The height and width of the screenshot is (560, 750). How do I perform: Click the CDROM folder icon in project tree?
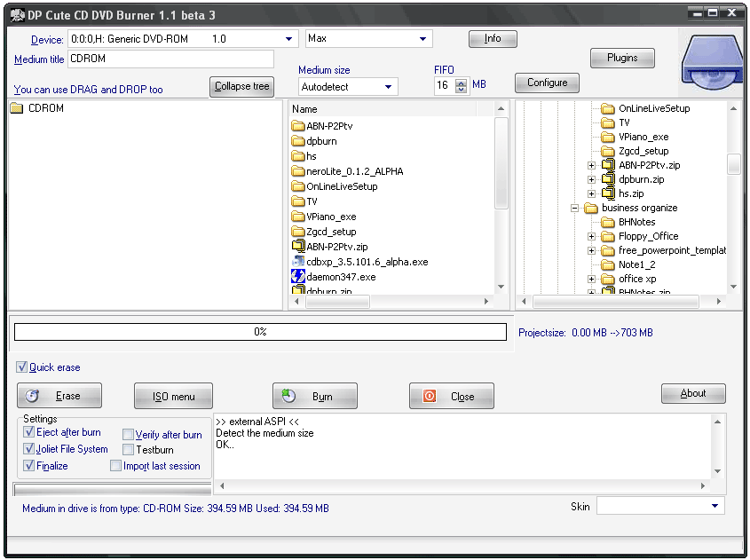17,108
